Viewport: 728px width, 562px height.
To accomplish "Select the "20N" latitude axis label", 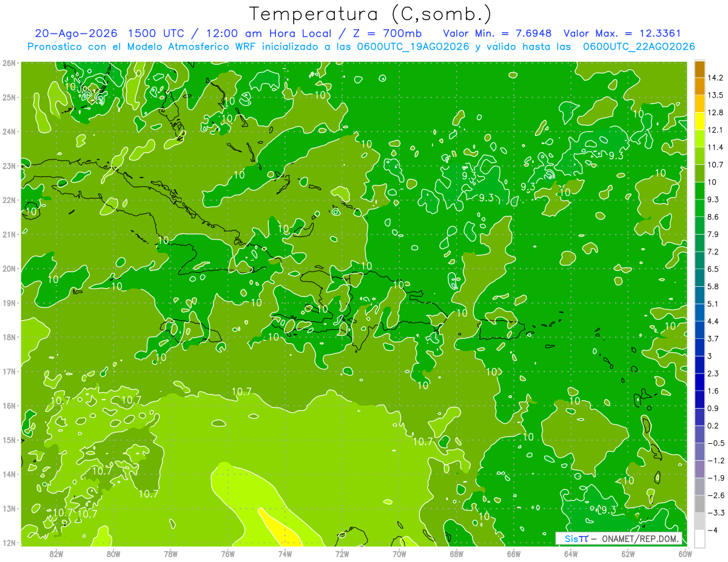I will (9, 269).
